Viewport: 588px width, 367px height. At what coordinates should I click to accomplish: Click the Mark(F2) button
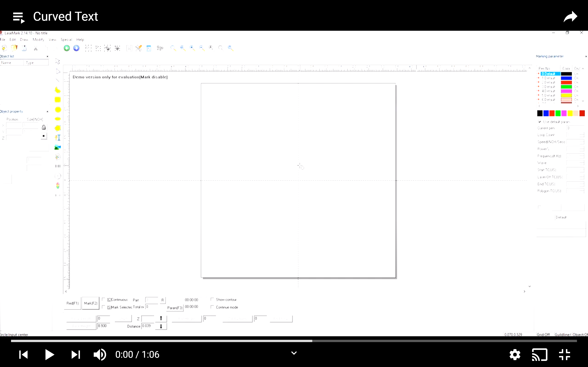click(91, 303)
